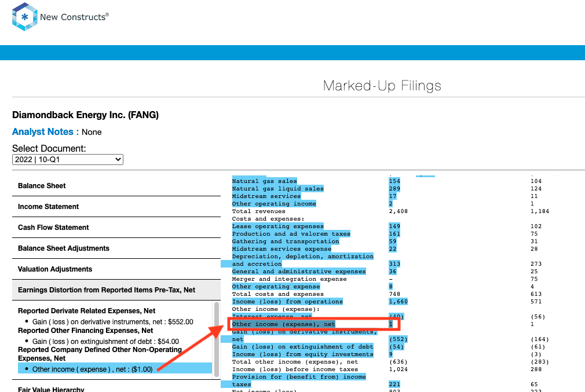Screen dimensions: 585x392
Task: Collapse Earnings Distortion from Reported Items section
Action: (x=116, y=290)
